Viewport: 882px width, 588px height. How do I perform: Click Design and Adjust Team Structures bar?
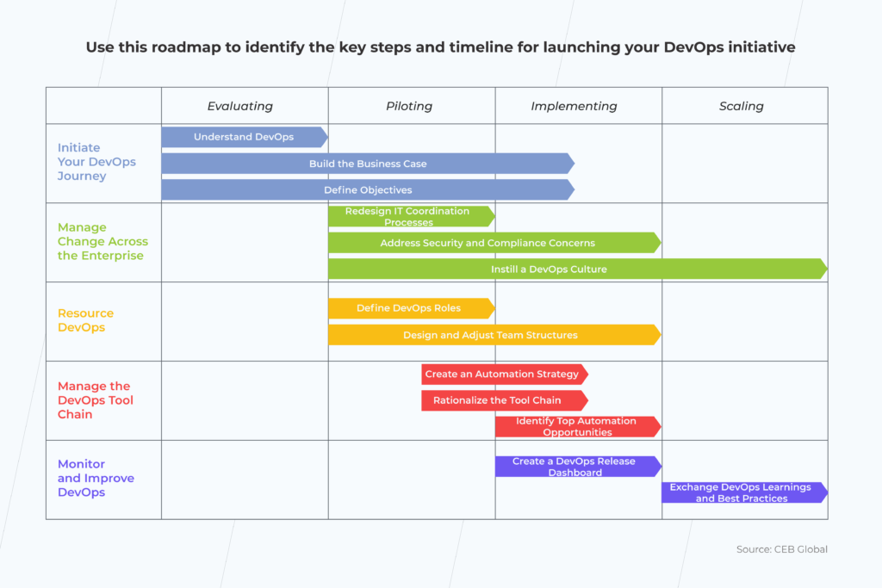point(494,335)
